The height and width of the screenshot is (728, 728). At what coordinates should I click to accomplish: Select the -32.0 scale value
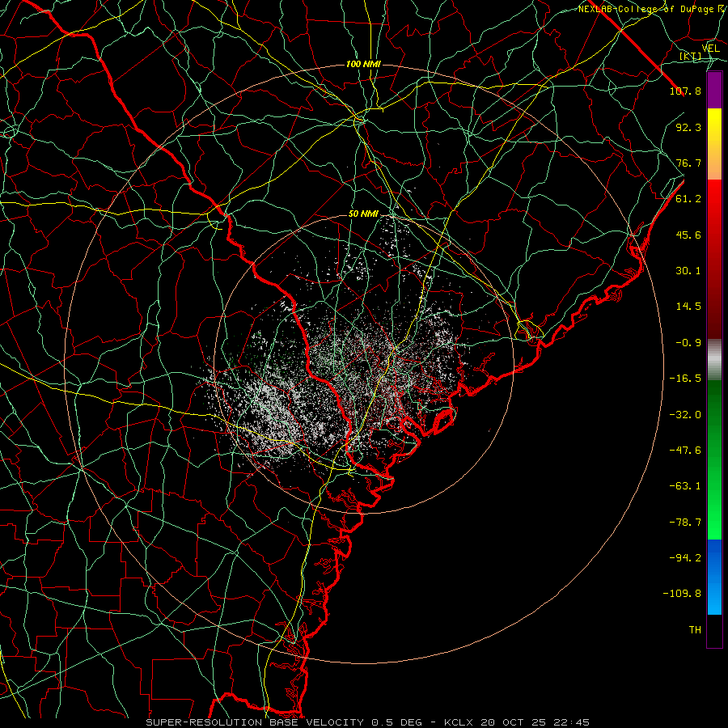(x=685, y=415)
